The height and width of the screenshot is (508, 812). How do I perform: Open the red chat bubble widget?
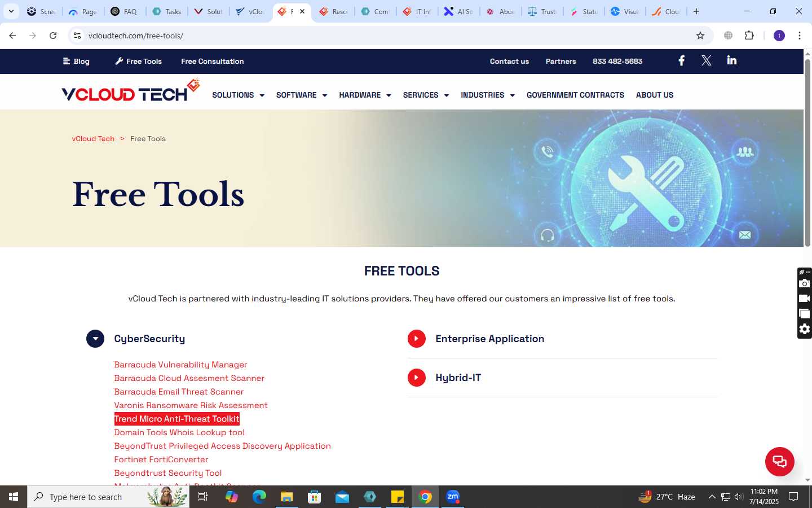click(x=780, y=461)
